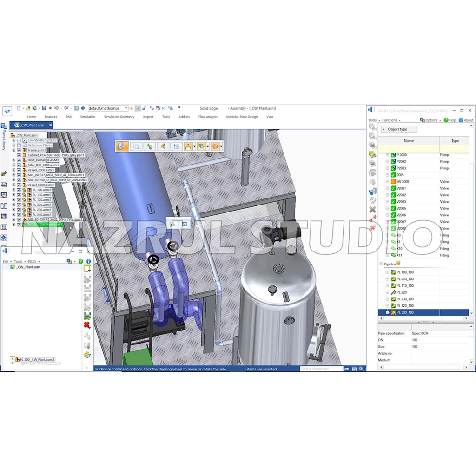Open the Flow Analysis ribbon tab
The width and height of the screenshot is (476, 476).
(208, 117)
